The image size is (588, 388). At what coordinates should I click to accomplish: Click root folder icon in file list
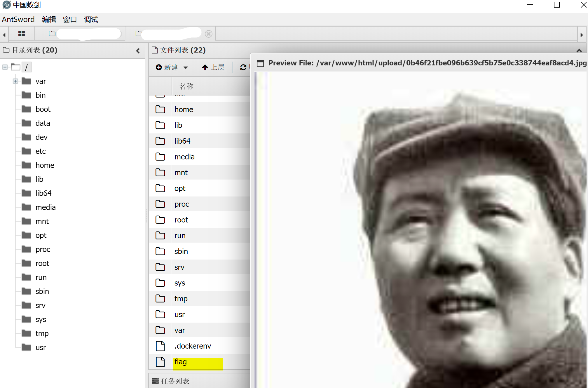tap(160, 220)
